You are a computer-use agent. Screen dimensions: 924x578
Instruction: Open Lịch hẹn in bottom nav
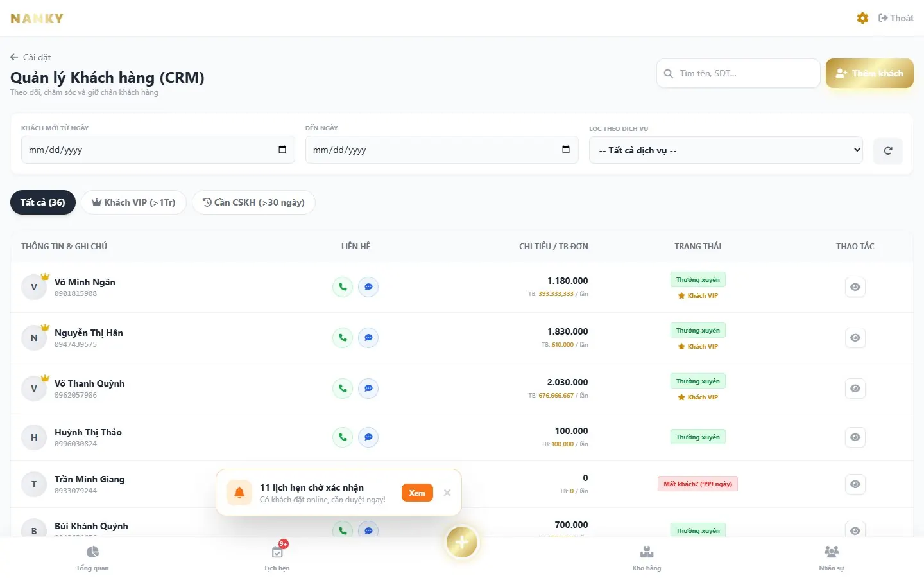[277, 558]
